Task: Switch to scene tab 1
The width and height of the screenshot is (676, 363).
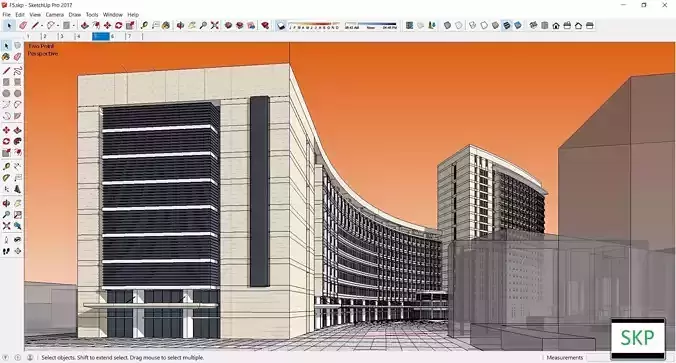Action: click(x=33, y=37)
